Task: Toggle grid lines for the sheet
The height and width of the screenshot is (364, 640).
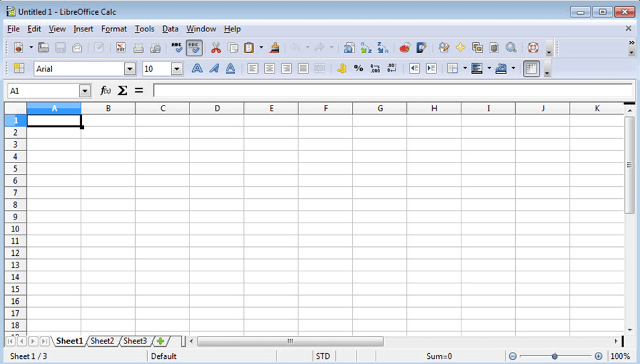Action: [531, 68]
